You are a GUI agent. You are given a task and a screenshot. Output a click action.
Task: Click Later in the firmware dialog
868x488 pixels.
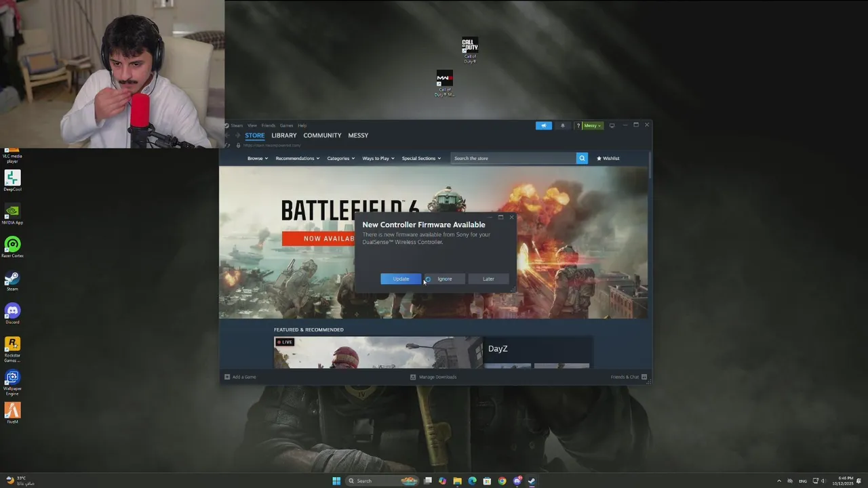(488, 279)
